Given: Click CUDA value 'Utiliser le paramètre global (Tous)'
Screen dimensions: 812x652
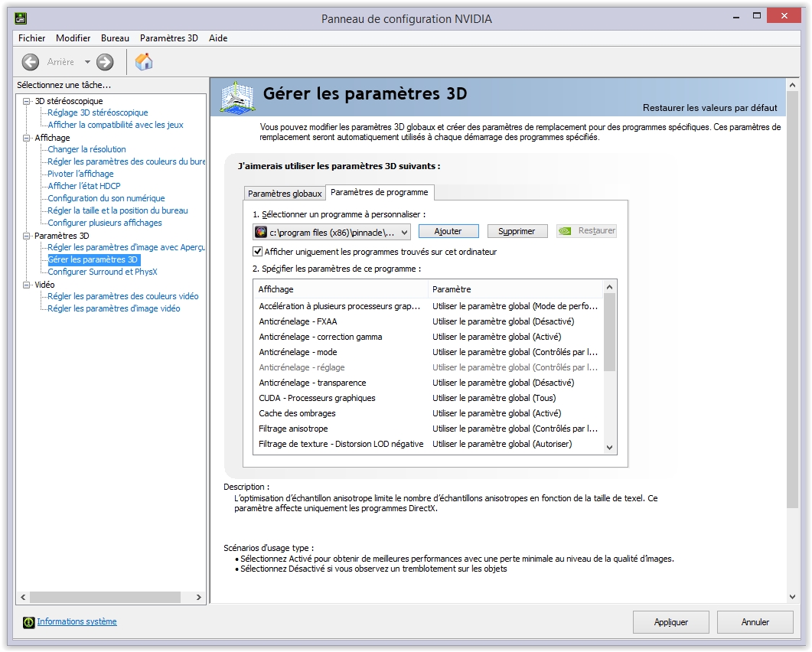Looking at the screenshot, I should pos(494,398).
